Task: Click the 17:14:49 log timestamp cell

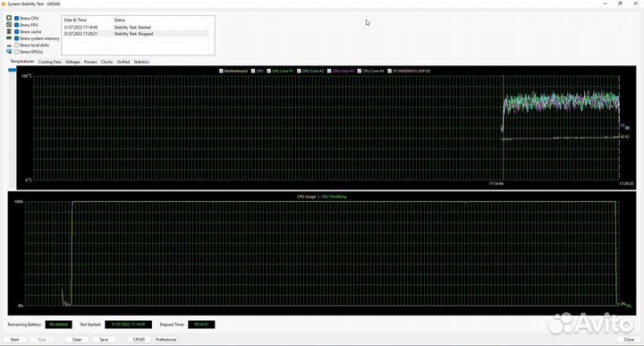Action: (80, 27)
